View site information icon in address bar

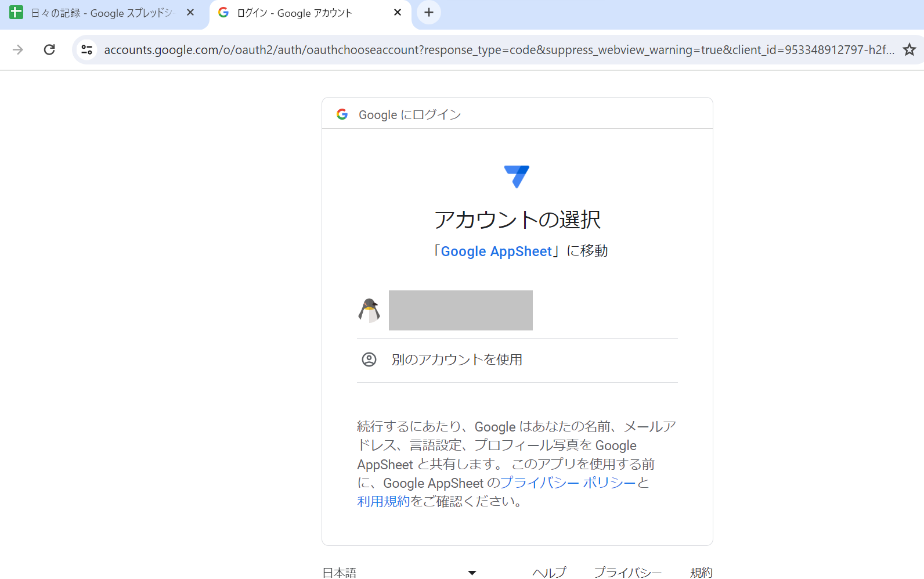pyautogui.click(x=87, y=50)
